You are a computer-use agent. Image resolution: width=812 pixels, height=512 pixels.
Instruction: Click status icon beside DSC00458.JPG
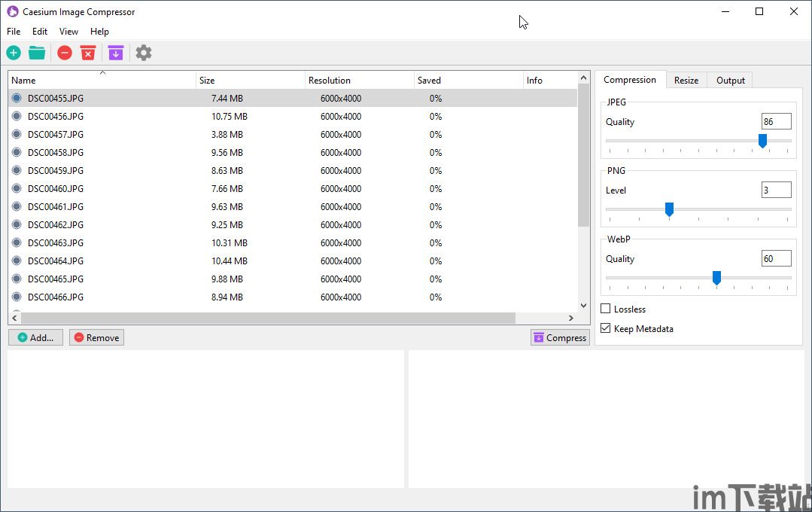point(17,152)
